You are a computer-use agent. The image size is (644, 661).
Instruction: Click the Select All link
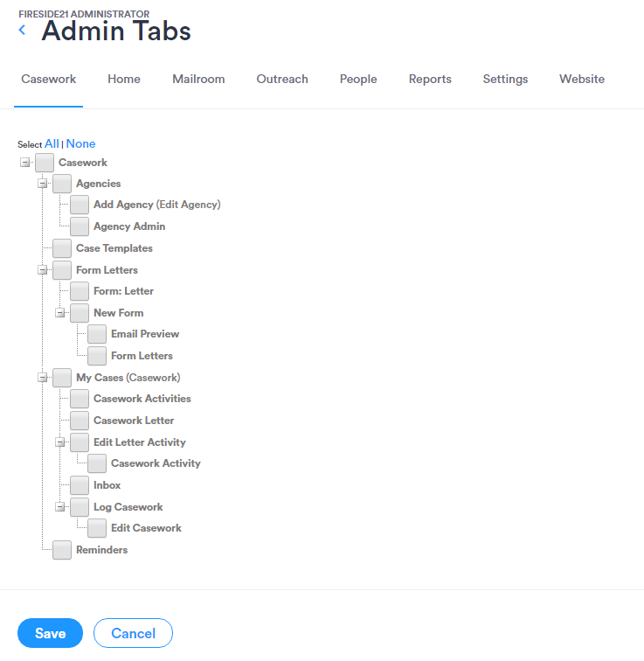[52, 143]
